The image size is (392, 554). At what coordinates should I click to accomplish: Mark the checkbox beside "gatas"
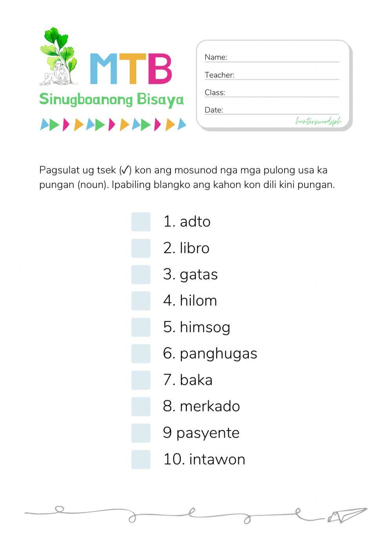[x=141, y=275]
